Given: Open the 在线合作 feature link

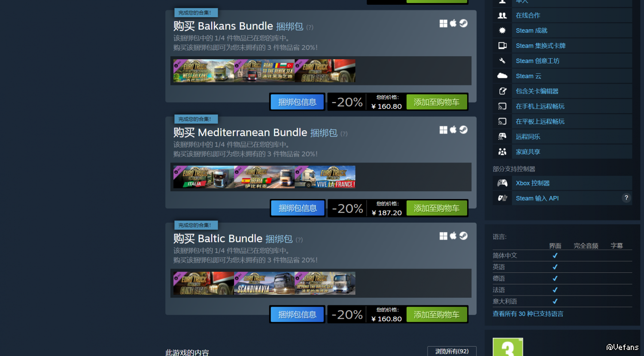Looking at the screenshot, I should [528, 15].
